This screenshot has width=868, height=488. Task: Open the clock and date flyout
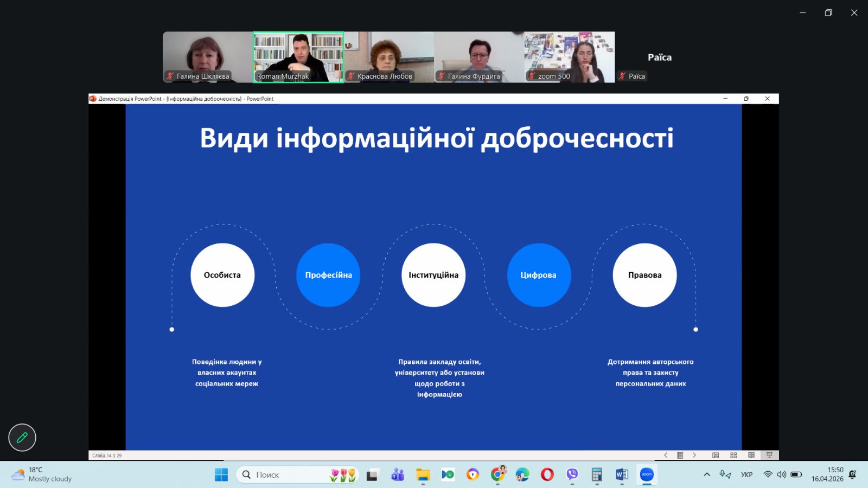(x=827, y=474)
